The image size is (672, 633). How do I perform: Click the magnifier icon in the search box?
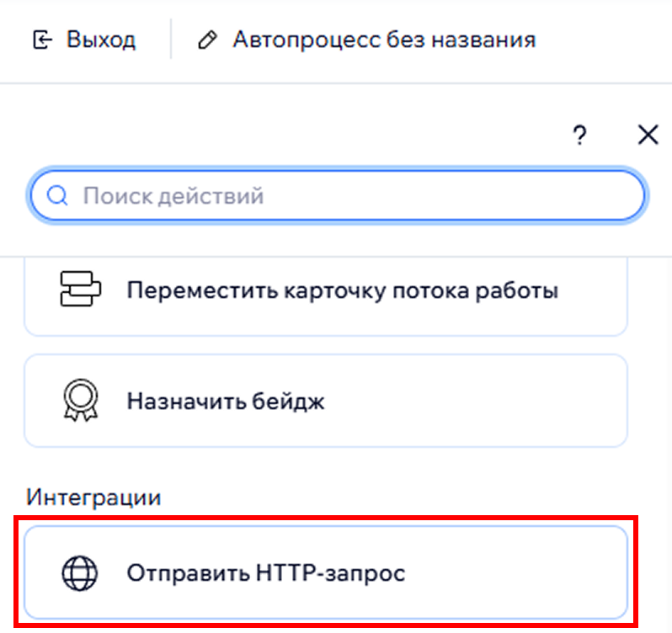[57, 196]
